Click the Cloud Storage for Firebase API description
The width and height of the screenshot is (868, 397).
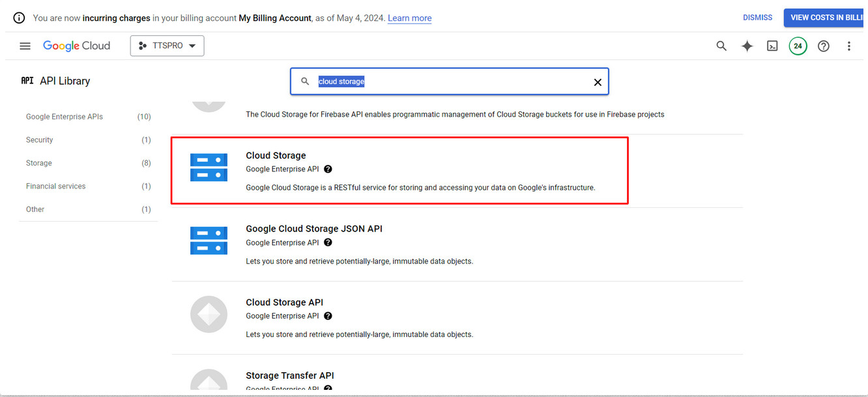[455, 114]
